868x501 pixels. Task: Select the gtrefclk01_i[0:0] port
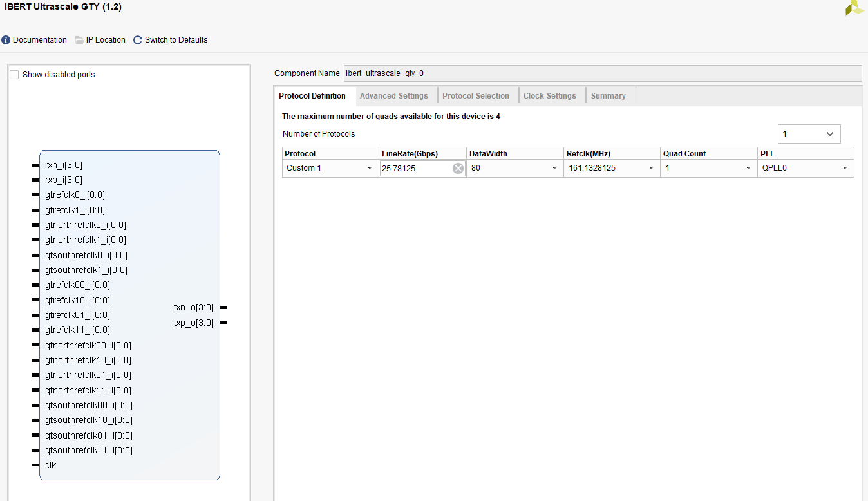[77, 316]
